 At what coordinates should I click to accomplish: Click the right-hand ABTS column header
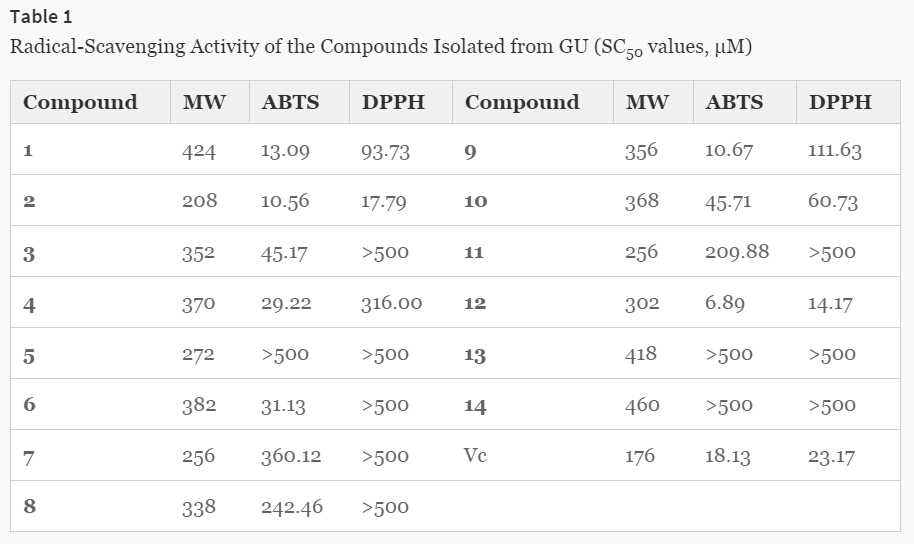(734, 102)
